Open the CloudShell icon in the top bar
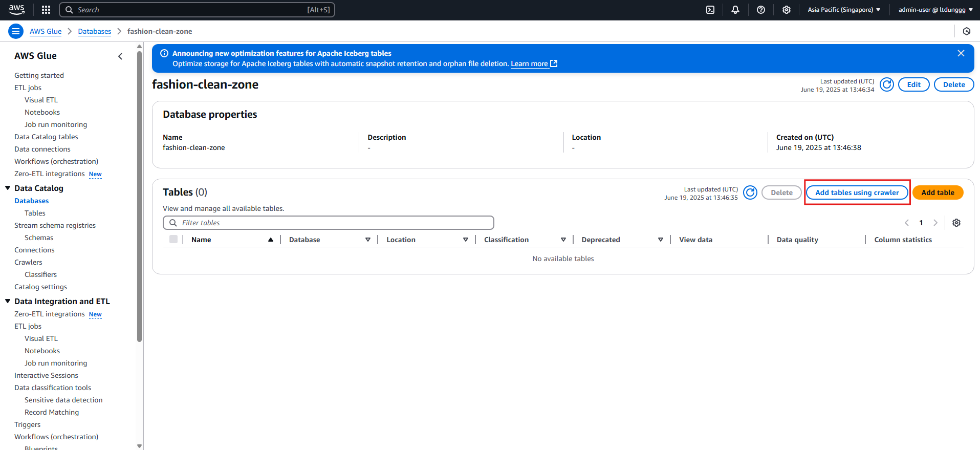Screen dimensions: 980x450 [710, 10]
